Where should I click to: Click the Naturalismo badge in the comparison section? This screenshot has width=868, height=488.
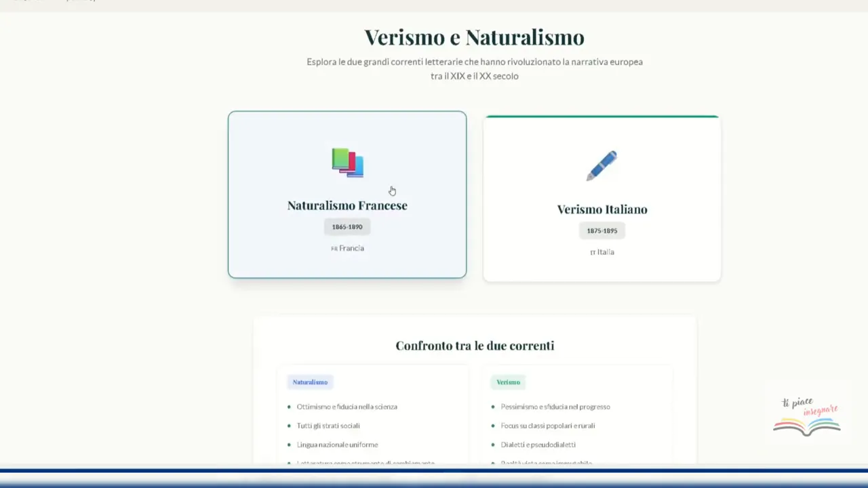click(x=310, y=382)
